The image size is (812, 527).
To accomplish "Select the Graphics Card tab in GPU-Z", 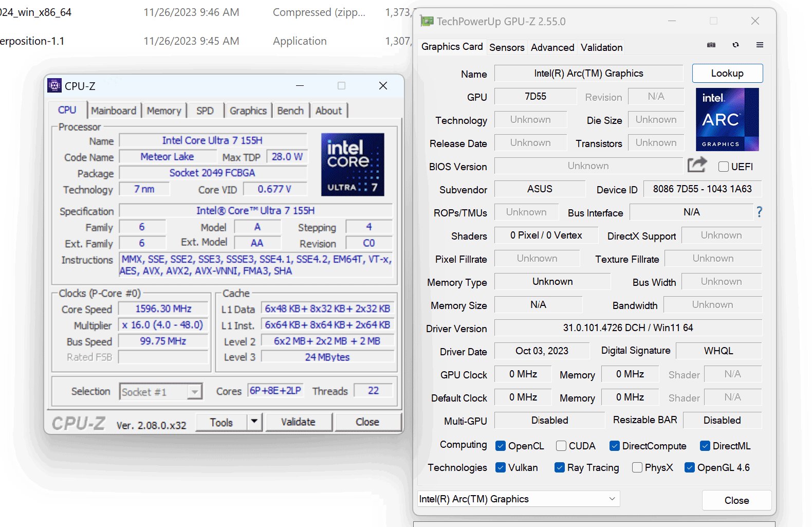I will [x=452, y=46].
